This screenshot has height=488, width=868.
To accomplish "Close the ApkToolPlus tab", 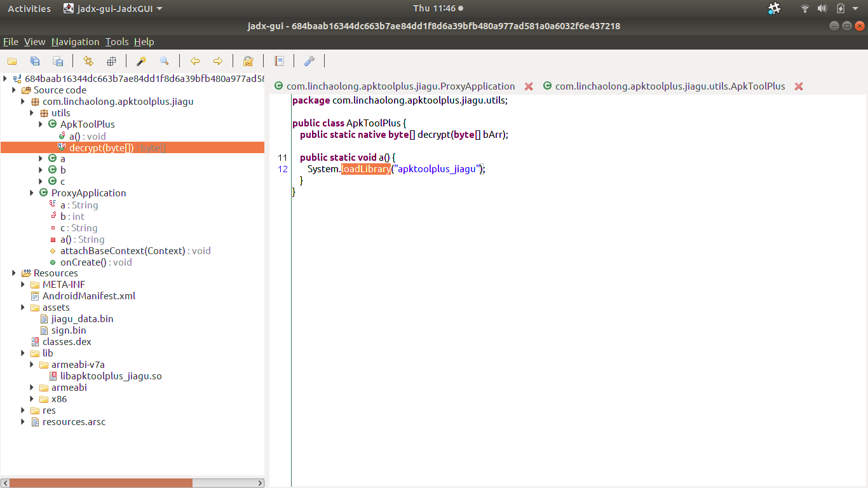I will 799,86.
